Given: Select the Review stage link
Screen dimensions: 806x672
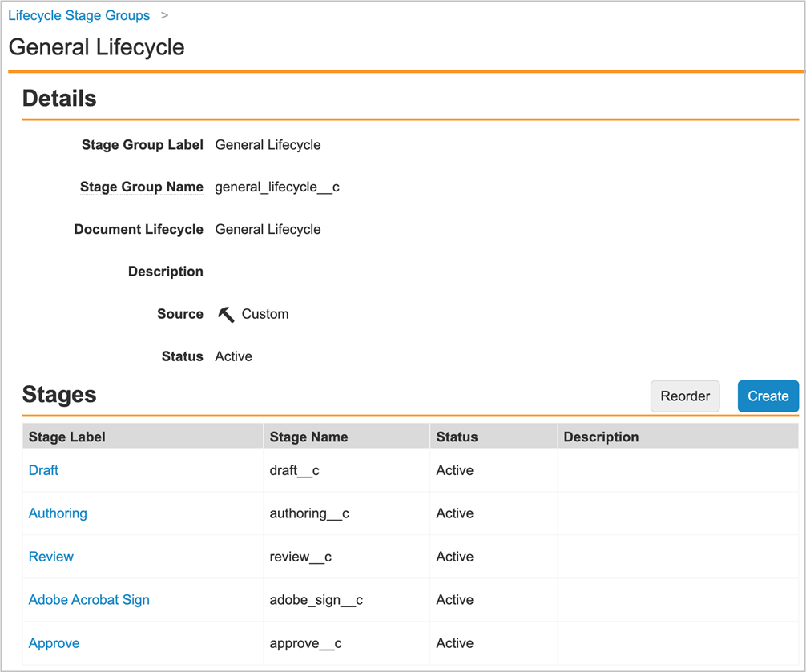Looking at the screenshot, I should point(51,557).
